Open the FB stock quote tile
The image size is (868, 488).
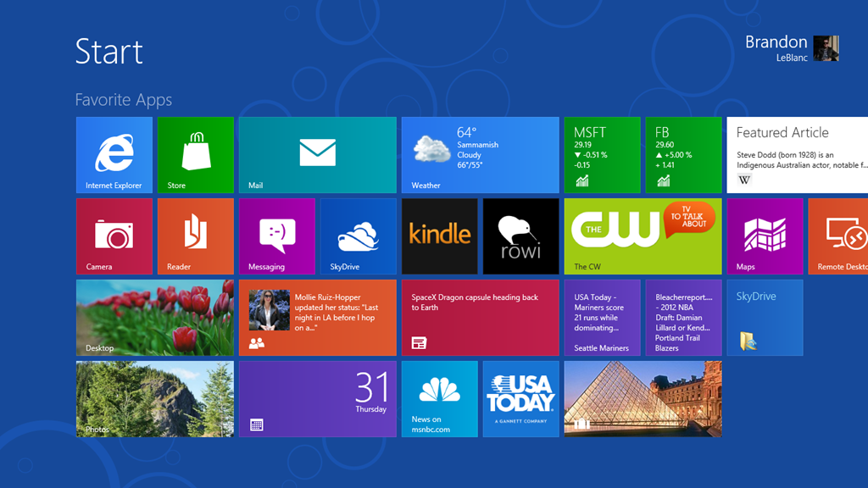[683, 154]
